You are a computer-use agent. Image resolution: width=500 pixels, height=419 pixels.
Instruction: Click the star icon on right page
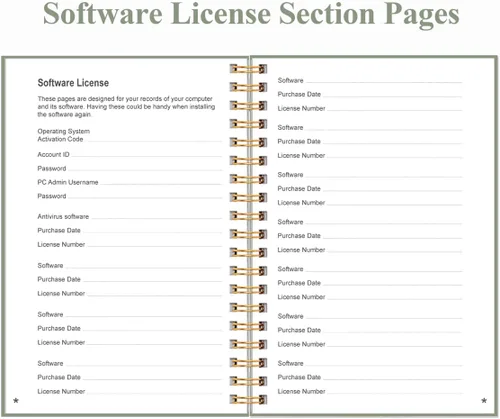pos(484,400)
